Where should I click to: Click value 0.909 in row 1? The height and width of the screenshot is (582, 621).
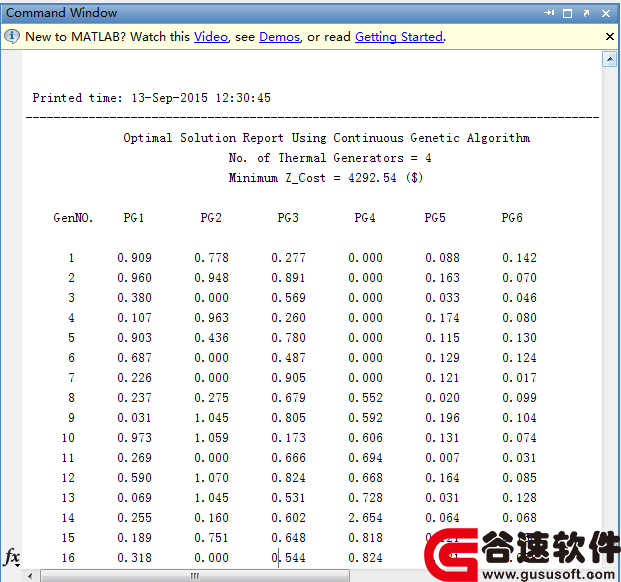(x=134, y=258)
